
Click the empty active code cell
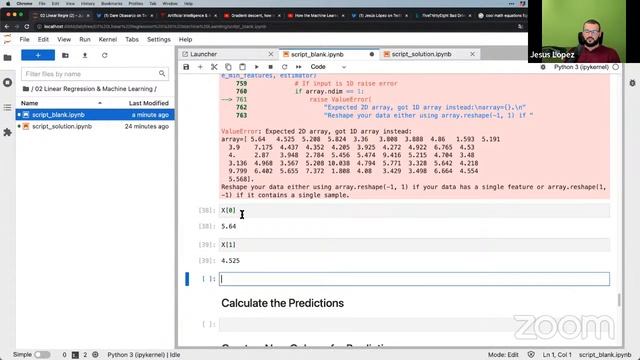(x=414, y=279)
